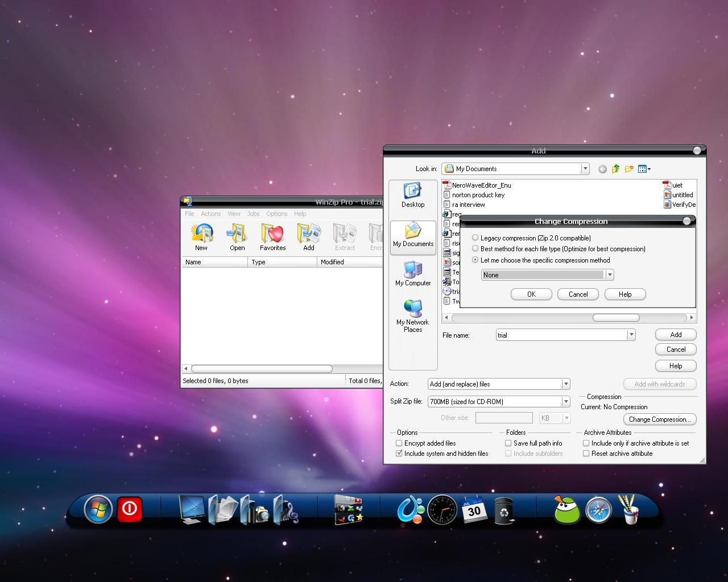Open My Network Places shortcut

pyautogui.click(x=413, y=316)
